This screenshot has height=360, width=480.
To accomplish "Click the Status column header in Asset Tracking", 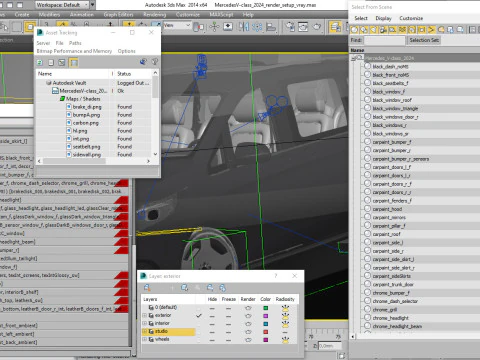I will [x=133, y=74].
